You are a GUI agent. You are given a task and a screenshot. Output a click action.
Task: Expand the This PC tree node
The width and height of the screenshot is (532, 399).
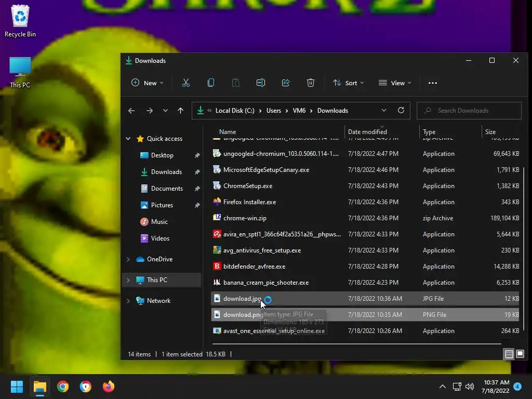[128, 280]
